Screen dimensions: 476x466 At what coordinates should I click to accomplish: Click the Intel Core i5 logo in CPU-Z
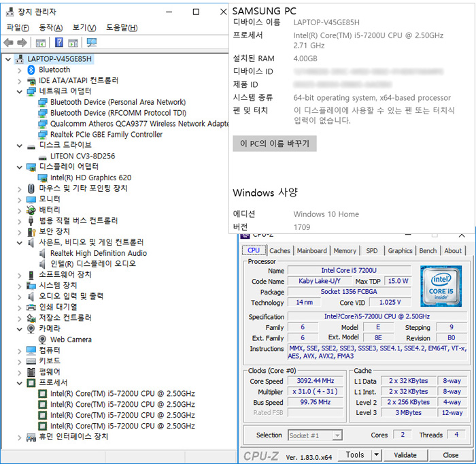pos(441,286)
